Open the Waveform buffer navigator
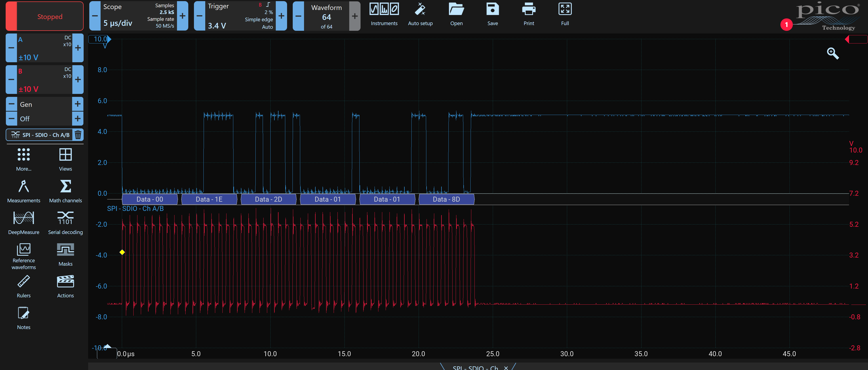 (325, 16)
